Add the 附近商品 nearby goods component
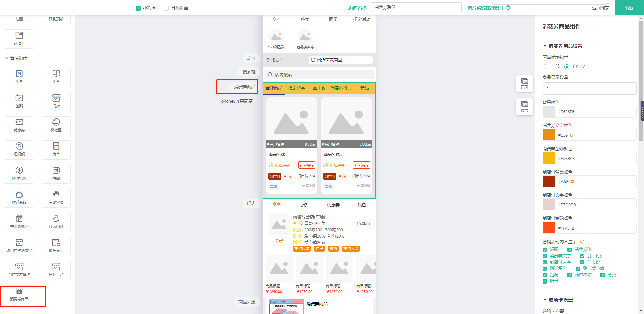Viewport: 644px width, 314px height. click(x=19, y=198)
